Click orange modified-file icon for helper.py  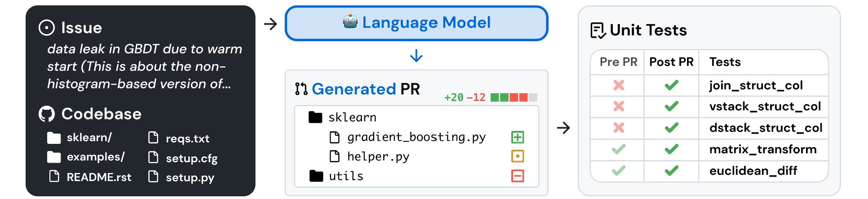(518, 156)
